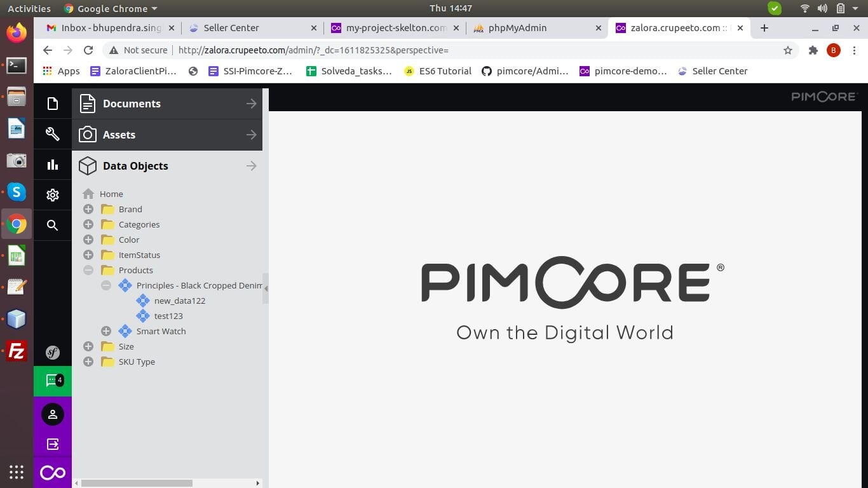Viewport: 868px width, 488px height.
Task: Open system volume indicator
Action: click(822, 8)
